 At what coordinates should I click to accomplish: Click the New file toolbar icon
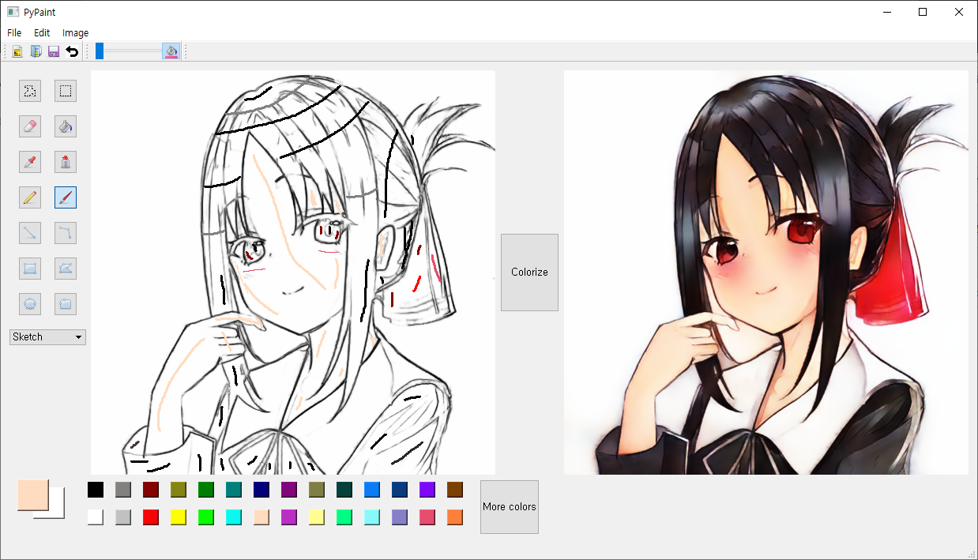pyautogui.click(x=17, y=51)
